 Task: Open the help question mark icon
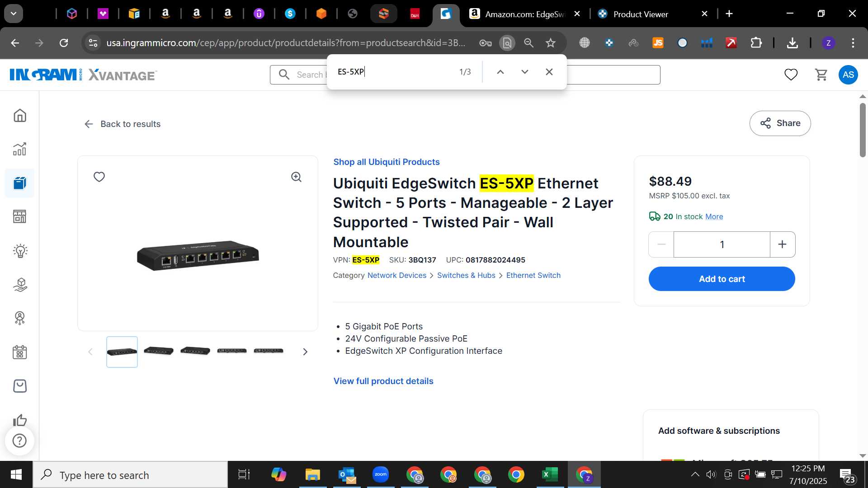pyautogui.click(x=19, y=441)
